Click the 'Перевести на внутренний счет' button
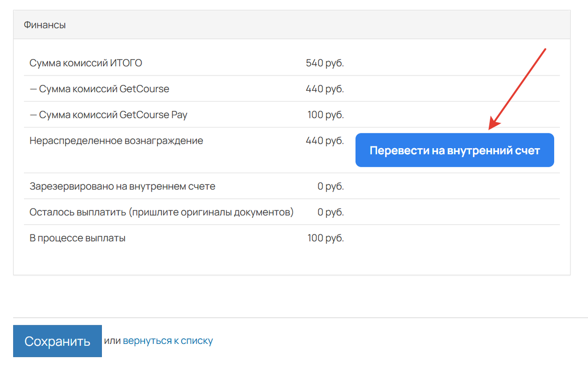This screenshot has width=588, height=366. 454,150
